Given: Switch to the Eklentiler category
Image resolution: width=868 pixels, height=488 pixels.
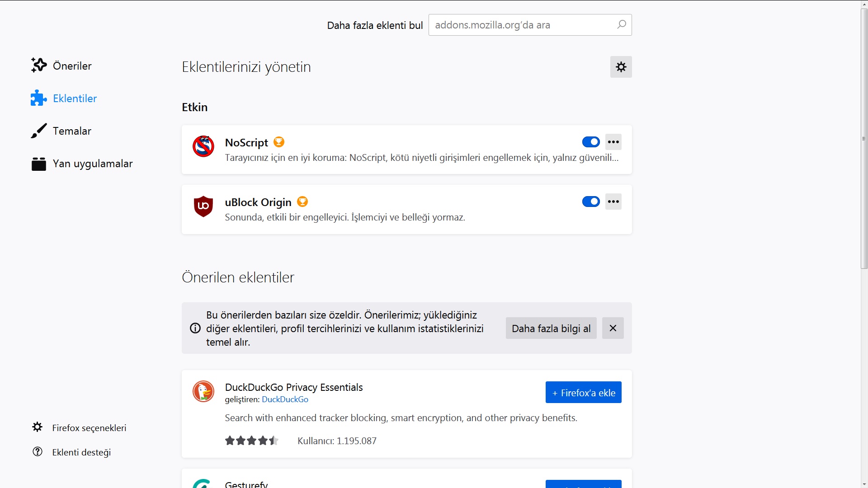Looking at the screenshot, I should [x=75, y=99].
